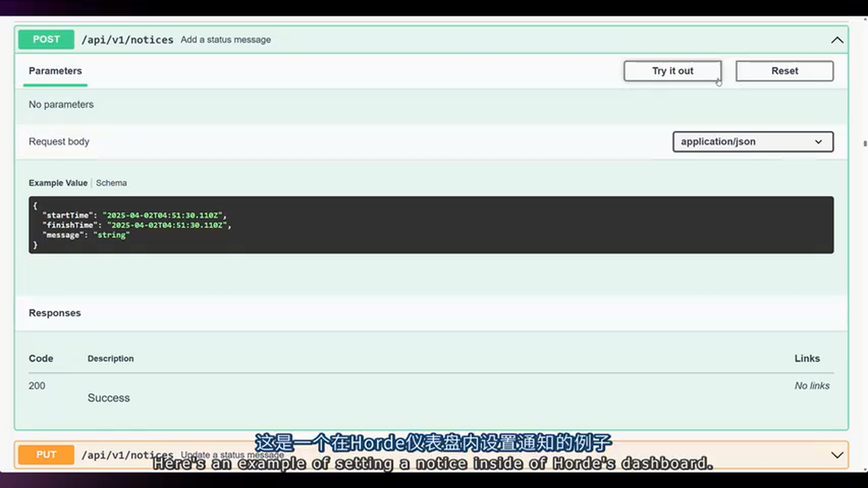Expand the PUT notices endpoint chevron
This screenshot has height=488, width=868.
point(837,455)
